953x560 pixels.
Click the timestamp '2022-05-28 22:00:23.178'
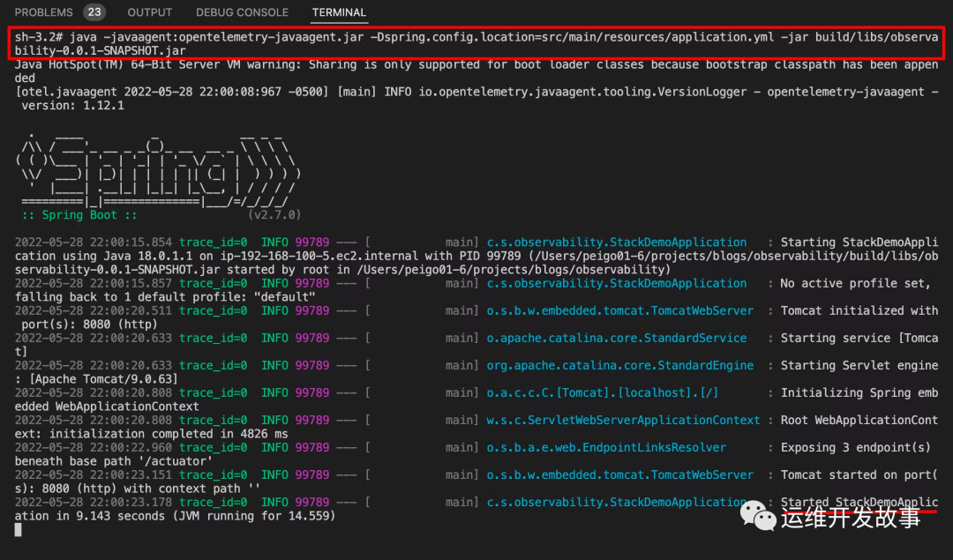pos(93,502)
